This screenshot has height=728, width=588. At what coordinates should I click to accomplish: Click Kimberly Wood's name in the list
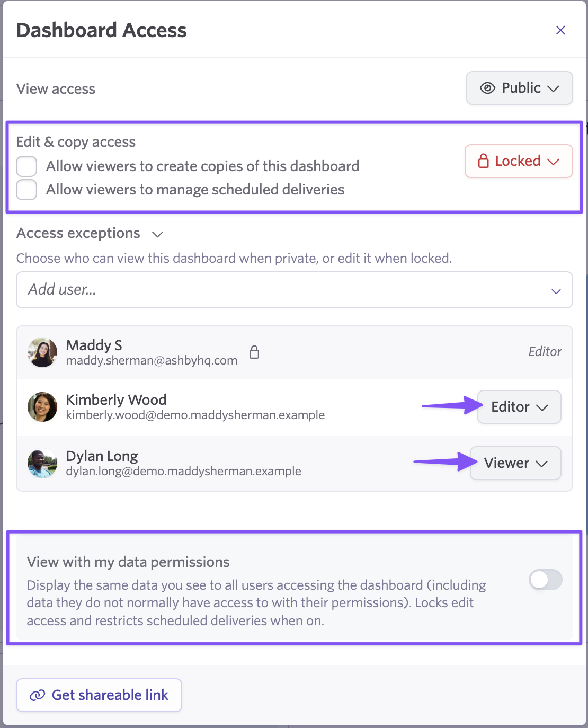[x=116, y=399]
